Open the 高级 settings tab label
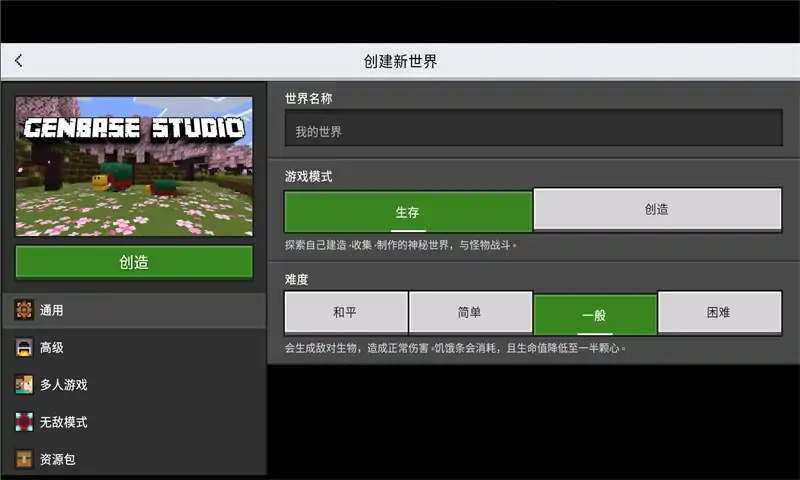This screenshot has width=800, height=480. [52, 348]
